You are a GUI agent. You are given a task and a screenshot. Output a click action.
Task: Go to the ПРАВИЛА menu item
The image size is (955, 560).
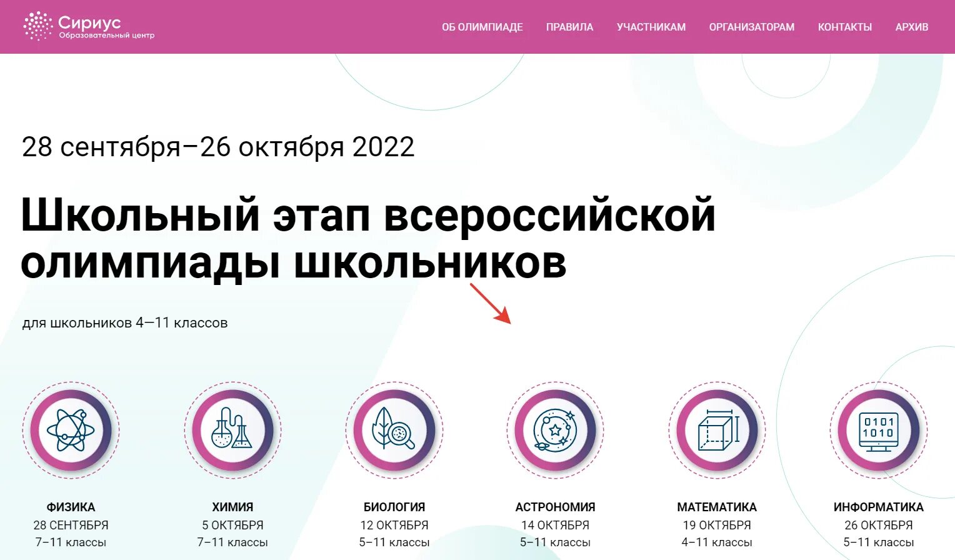tap(569, 27)
